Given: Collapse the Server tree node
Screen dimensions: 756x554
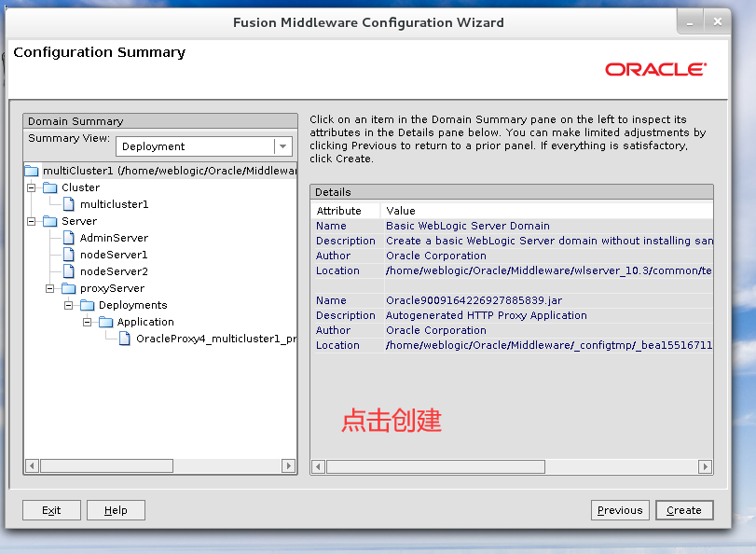Looking at the screenshot, I should (32, 221).
